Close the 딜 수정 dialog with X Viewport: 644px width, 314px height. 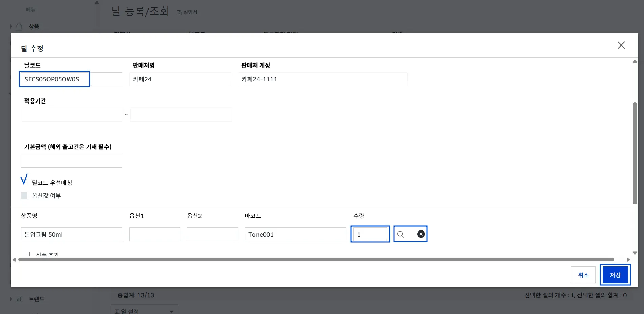point(621,45)
